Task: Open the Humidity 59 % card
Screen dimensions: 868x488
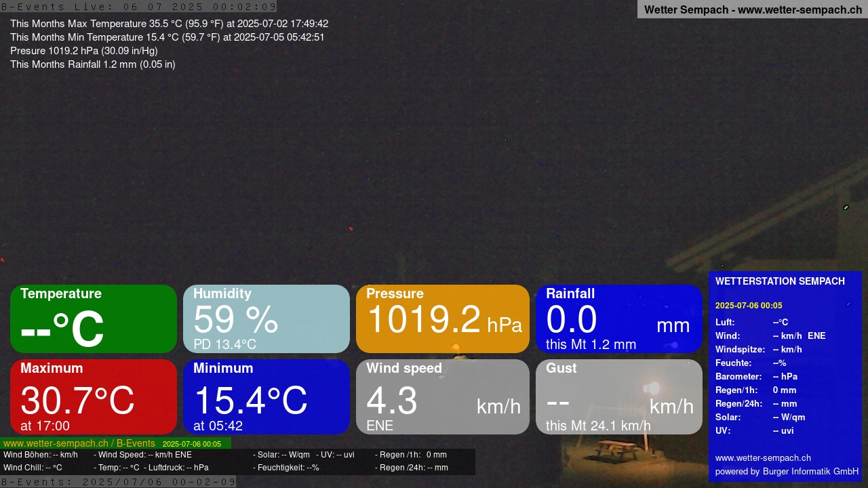Action: [x=267, y=319]
